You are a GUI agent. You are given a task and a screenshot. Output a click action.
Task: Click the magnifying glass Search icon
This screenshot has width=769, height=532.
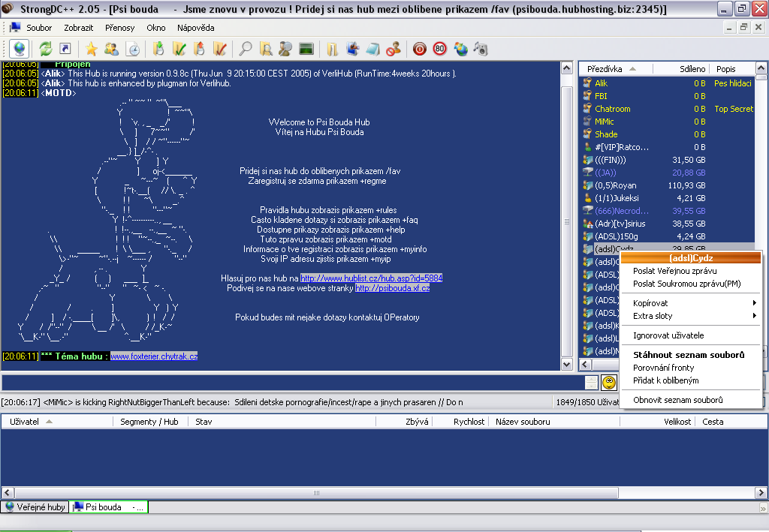245,49
